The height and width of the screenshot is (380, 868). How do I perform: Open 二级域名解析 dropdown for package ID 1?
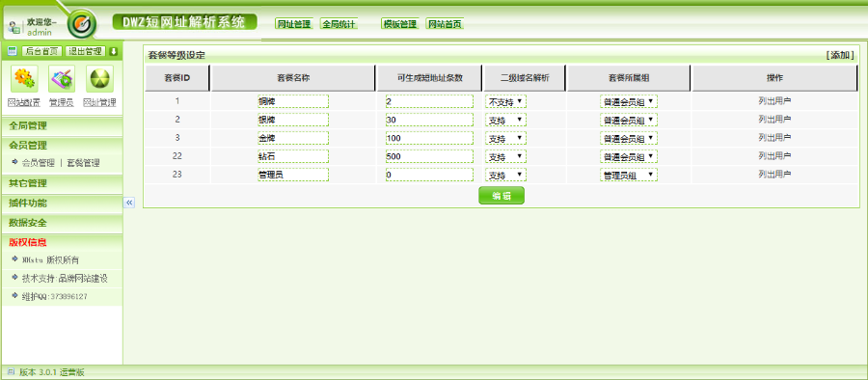point(506,102)
